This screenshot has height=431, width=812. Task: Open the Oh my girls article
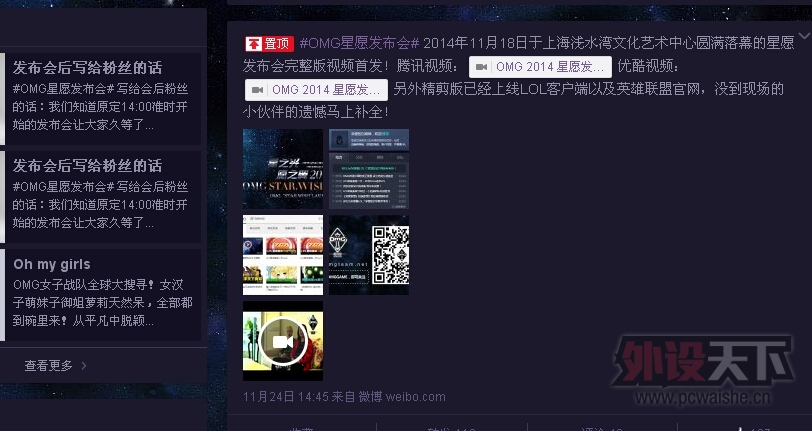(x=51, y=264)
